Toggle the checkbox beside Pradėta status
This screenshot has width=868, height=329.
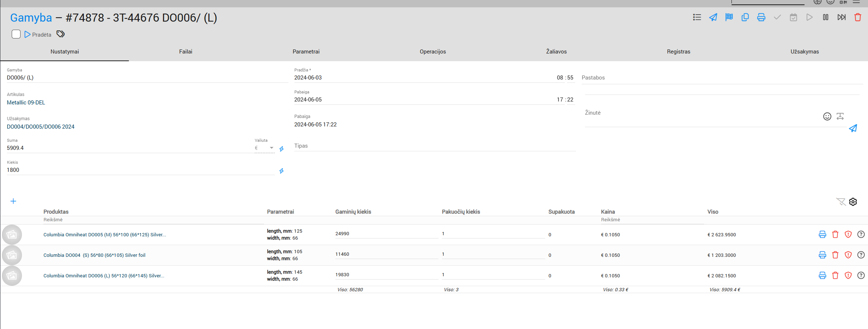(x=16, y=34)
